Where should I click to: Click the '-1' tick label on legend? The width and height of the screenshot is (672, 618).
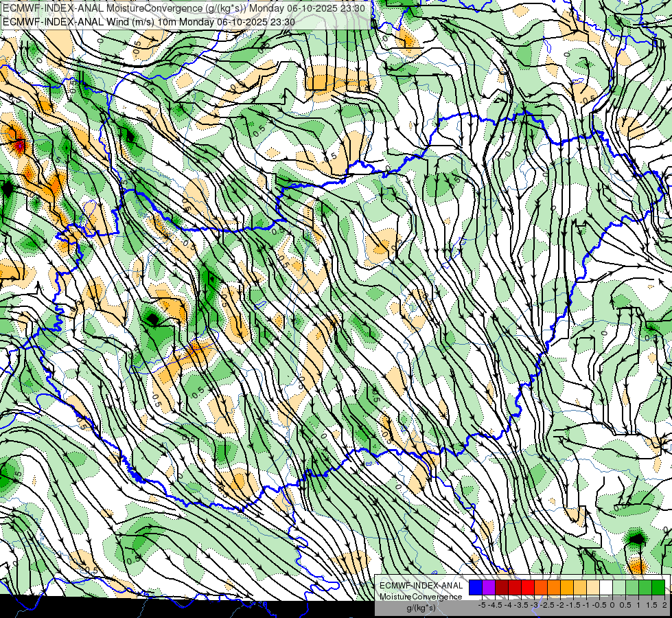point(586,605)
